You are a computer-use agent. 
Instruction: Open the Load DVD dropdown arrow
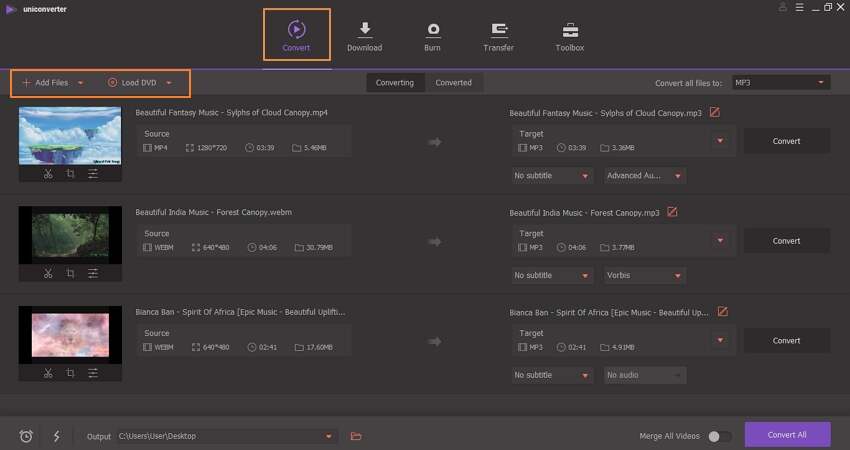pyautogui.click(x=170, y=83)
